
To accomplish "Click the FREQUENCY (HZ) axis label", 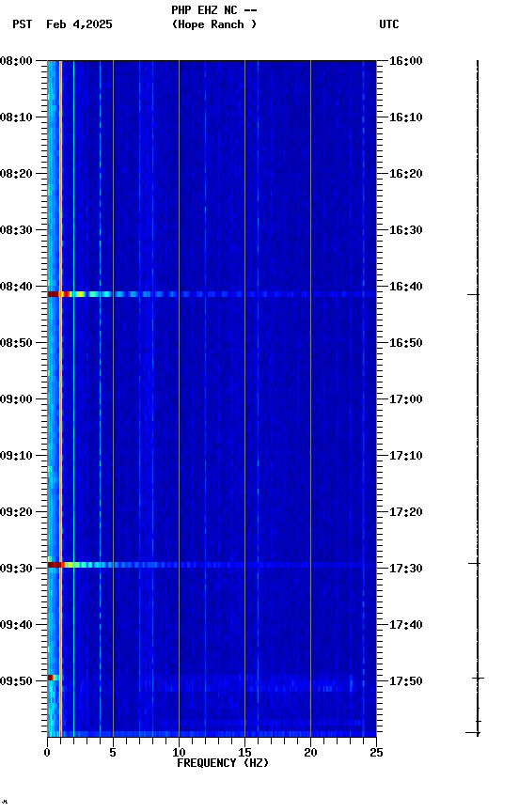I will coord(223,763).
